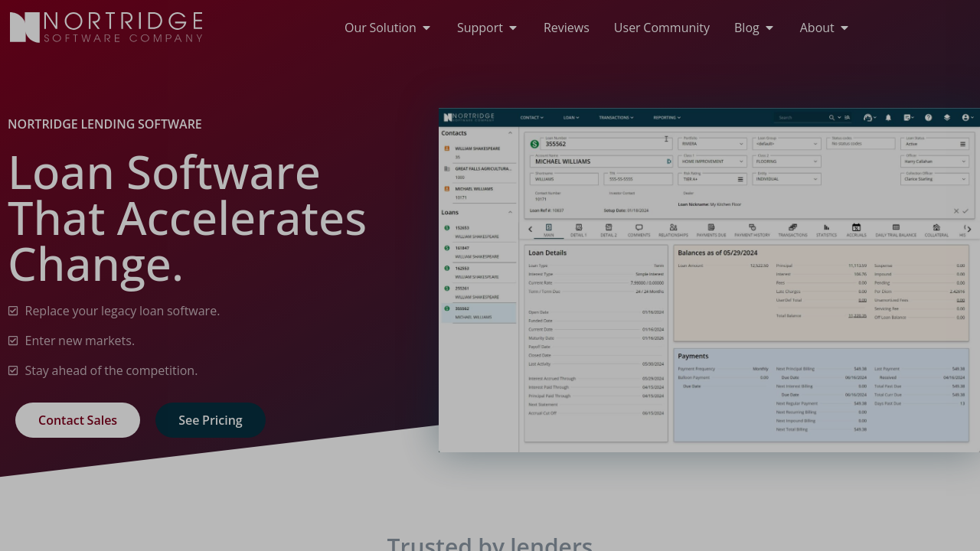The image size is (980, 551).
Task: Click the Nortridge Software Company logo
Action: [106, 28]
